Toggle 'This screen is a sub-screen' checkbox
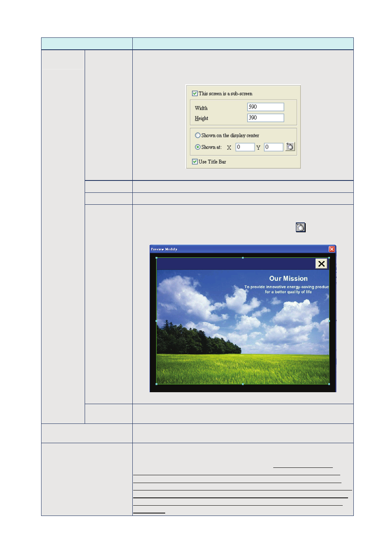This screenshot has width=392, height=555. coord(195,93)
